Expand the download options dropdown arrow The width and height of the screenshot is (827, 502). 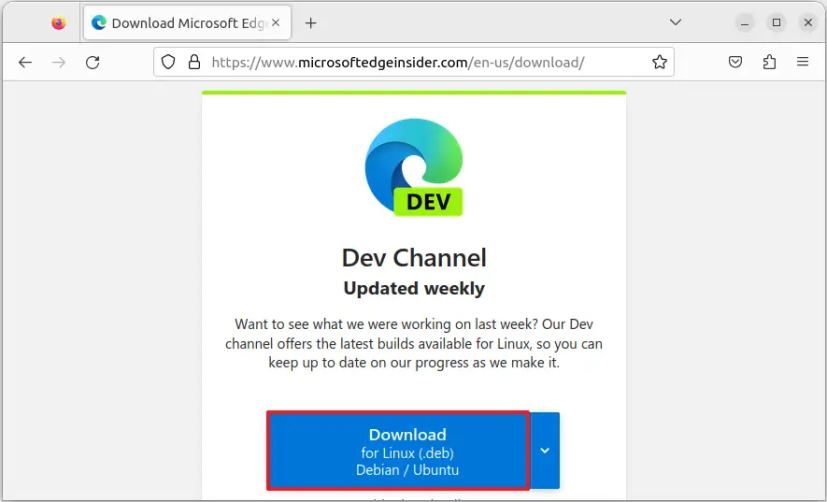[x=545, y=451]
